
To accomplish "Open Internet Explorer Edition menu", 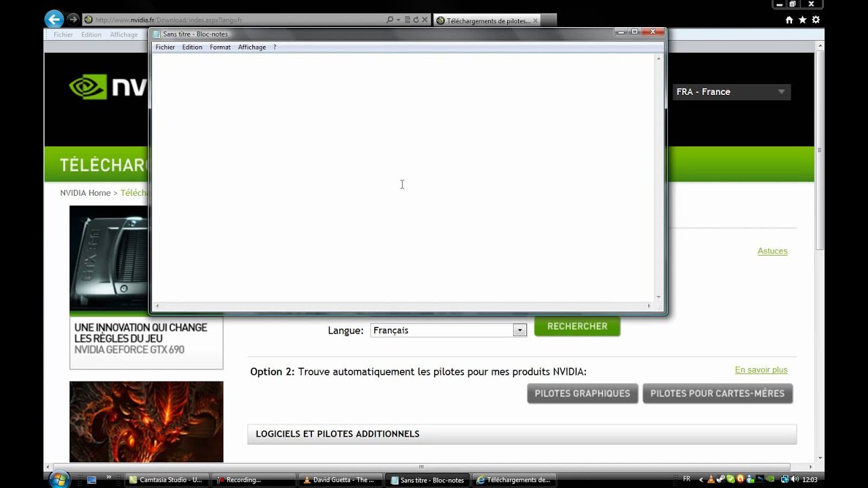I will (91, 35).
